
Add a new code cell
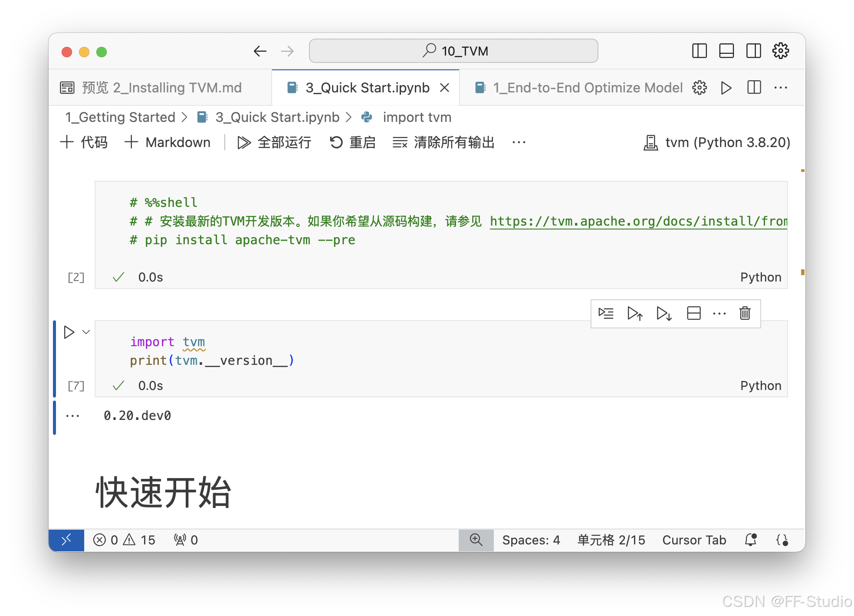(84, 142)
